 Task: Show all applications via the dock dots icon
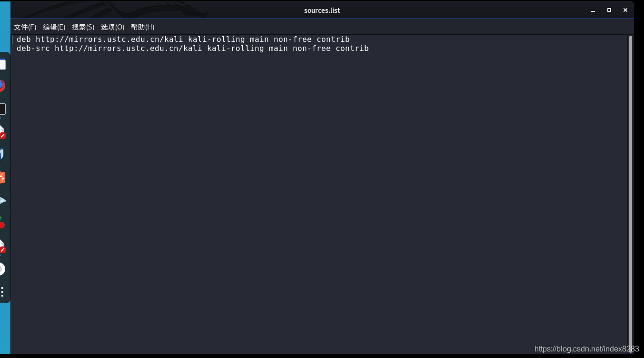click(x=2, y=292)
